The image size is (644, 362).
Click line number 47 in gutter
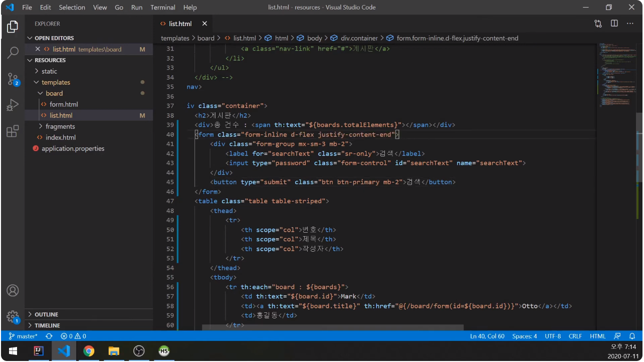coord(170,201)
